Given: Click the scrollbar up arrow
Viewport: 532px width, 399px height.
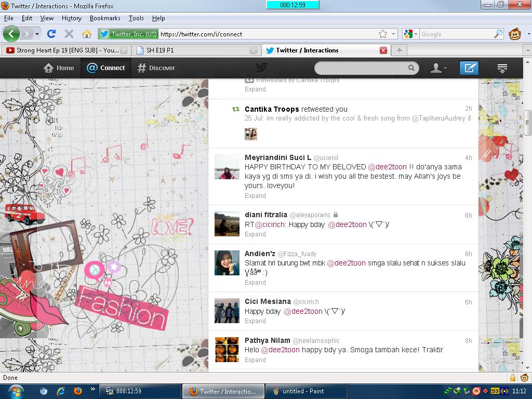Looking at the screenshot, I should point(527,62).
